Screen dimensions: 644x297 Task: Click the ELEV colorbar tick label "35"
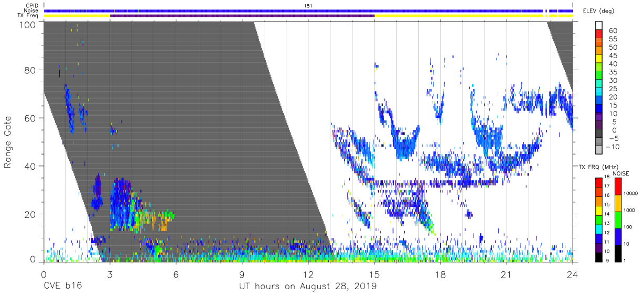tap(613, 72)
